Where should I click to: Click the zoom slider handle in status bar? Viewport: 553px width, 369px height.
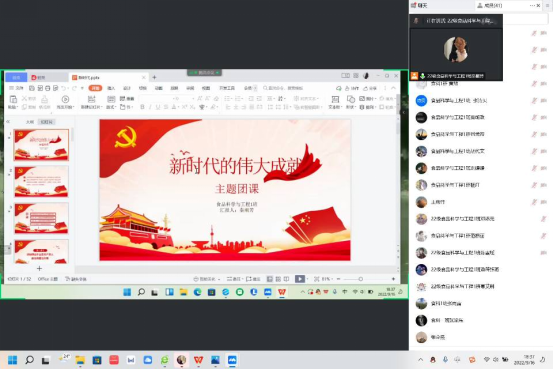click(x=360, y=279)
